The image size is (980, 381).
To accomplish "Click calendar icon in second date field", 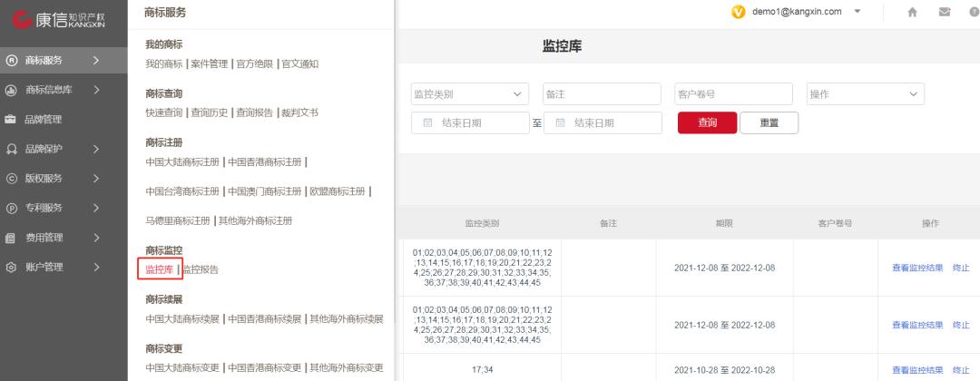I will [561, 123].
